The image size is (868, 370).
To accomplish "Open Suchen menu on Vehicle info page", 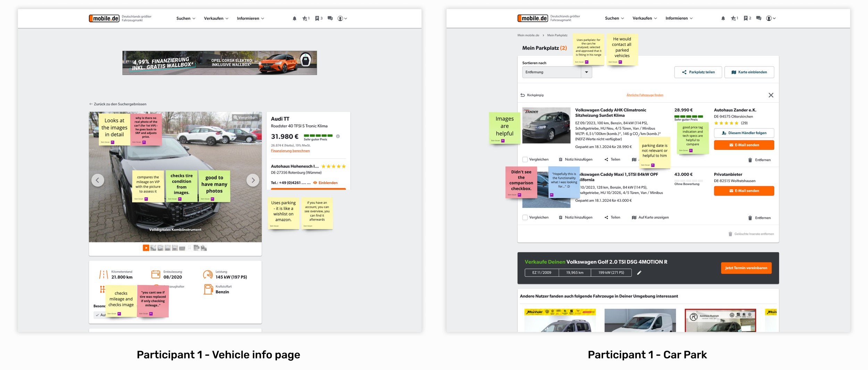I will coord(186,18).
